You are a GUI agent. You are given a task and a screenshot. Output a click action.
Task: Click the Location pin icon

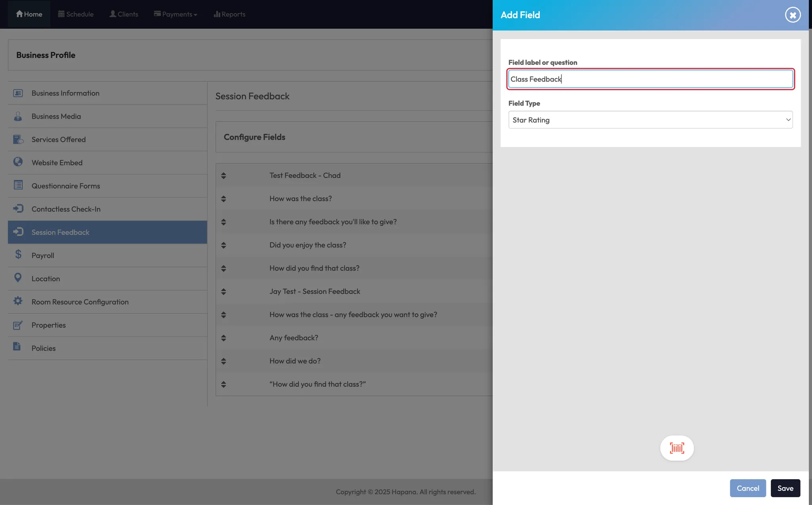pyautogui.click(x=18, y=278)
